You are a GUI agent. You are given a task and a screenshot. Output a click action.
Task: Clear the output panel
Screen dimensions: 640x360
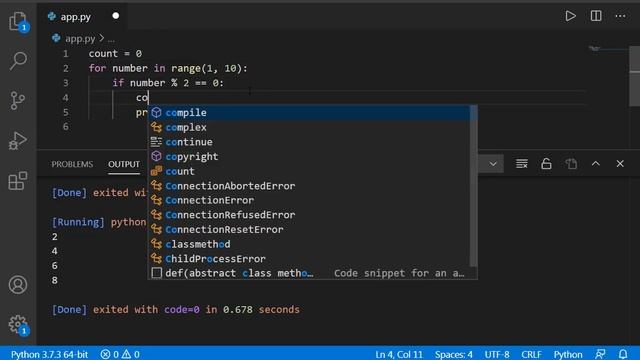pos(521,164)
